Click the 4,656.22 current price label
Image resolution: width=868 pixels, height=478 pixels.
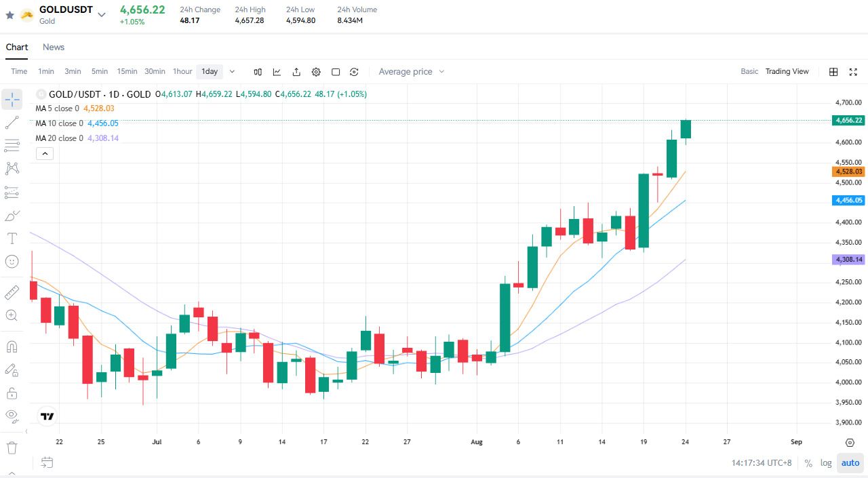[x=849, y=120]
